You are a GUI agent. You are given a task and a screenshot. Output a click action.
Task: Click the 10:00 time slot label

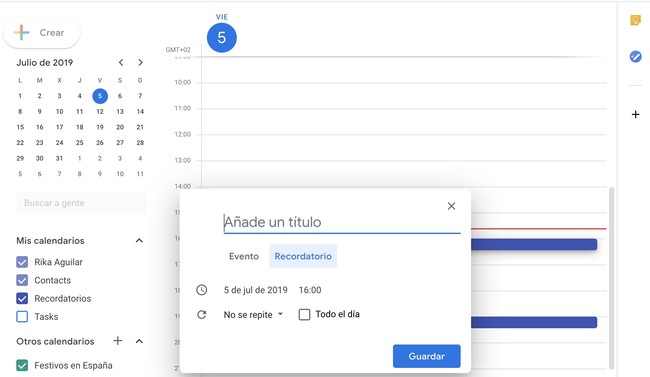(182, 83)
